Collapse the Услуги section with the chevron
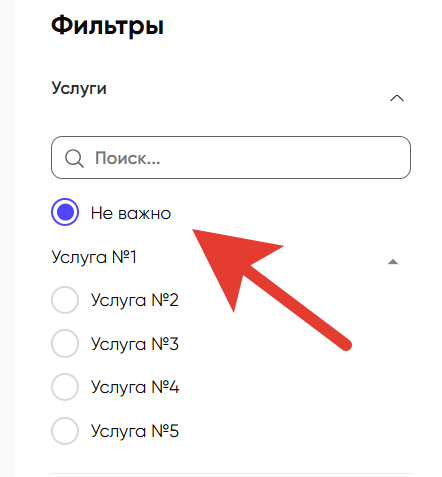 coord(397,98)
